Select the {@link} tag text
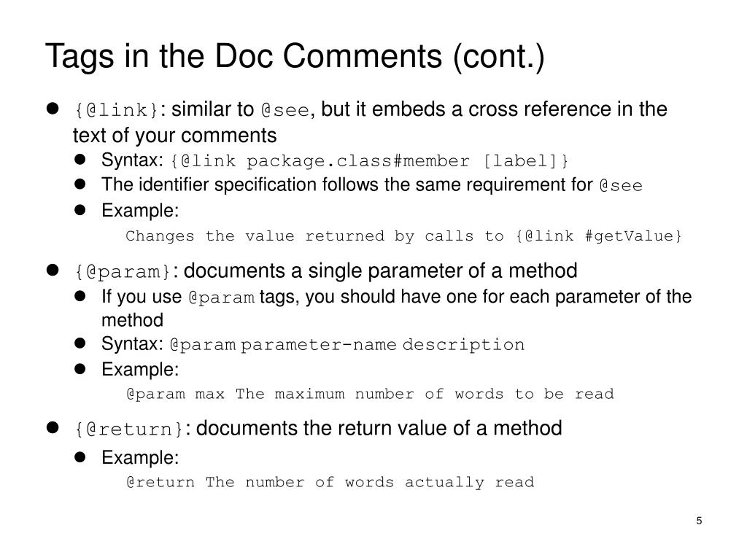This screenshot has width=747, height=560. pos(116,111)
